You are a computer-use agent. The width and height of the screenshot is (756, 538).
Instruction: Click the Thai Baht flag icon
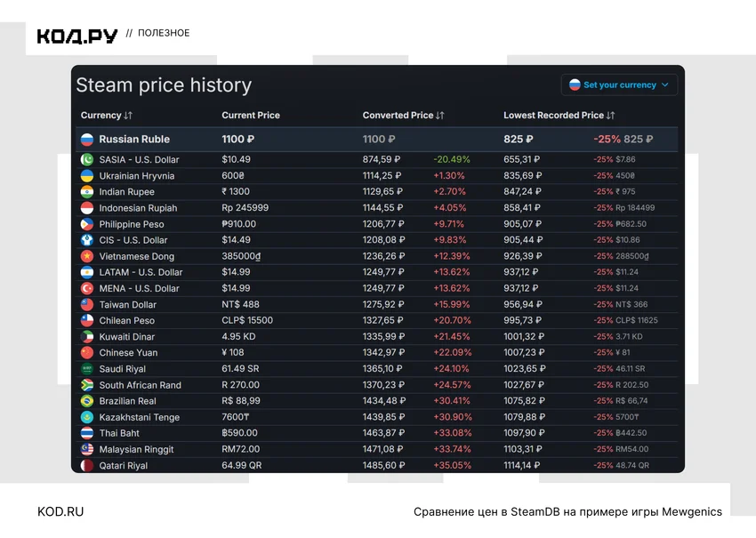coord(87,433)
